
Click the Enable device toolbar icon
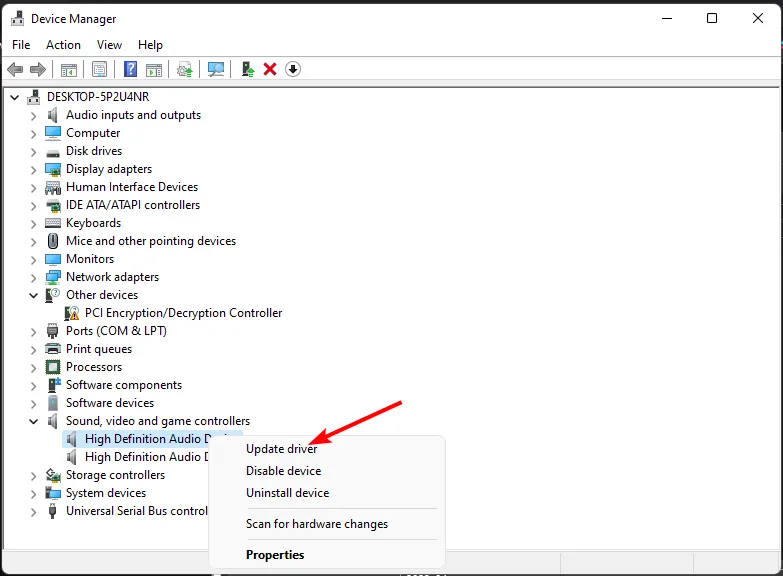pyautogui.click(x=248, y=69)
